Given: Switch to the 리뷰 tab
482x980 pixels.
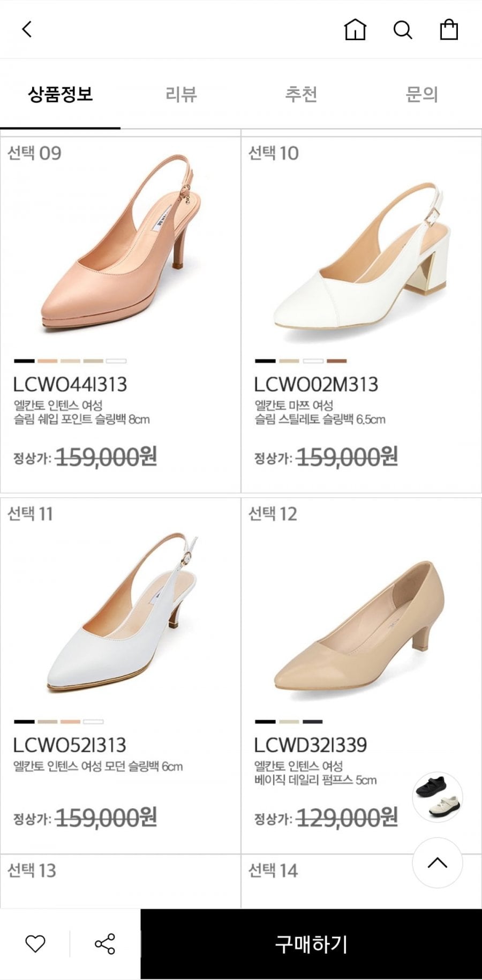Looking at the screenshot, I should pos(181,94).
